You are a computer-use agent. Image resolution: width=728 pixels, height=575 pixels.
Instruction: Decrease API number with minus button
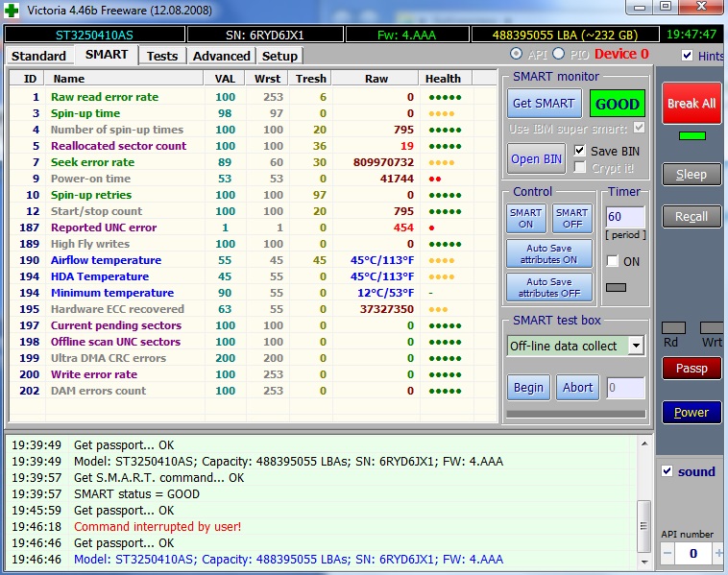point(667,554)
